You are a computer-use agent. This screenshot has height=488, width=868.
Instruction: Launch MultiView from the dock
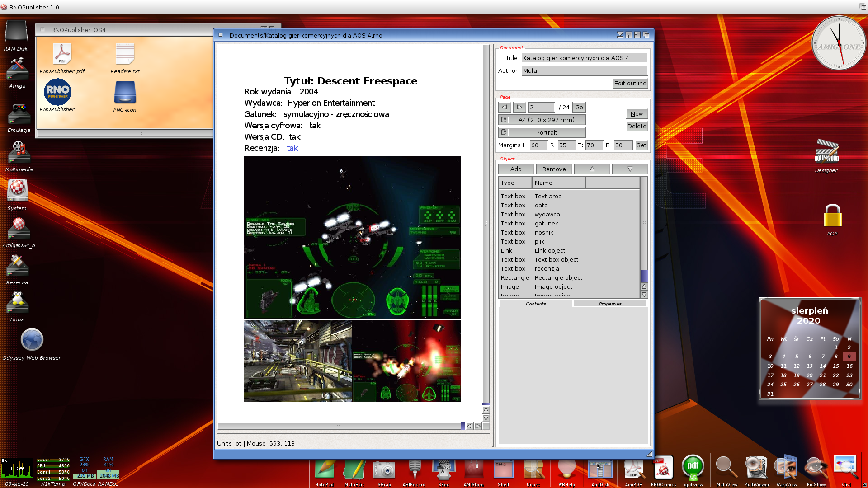[x=727, y=468]
